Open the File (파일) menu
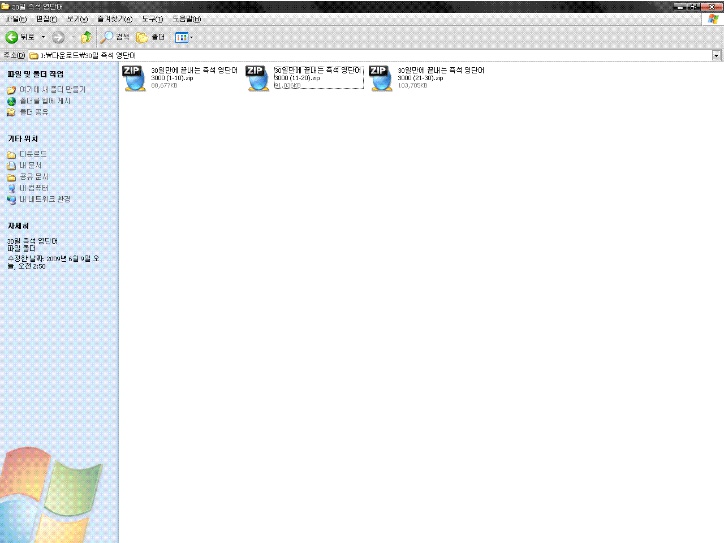Viewport: 724px width, 543px height. [x=16, y=19]
